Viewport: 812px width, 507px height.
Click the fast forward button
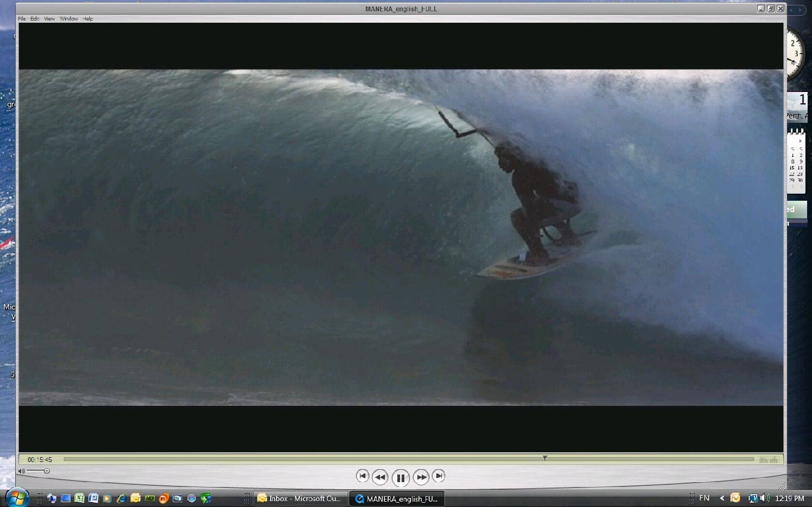[x=421, y=477]
